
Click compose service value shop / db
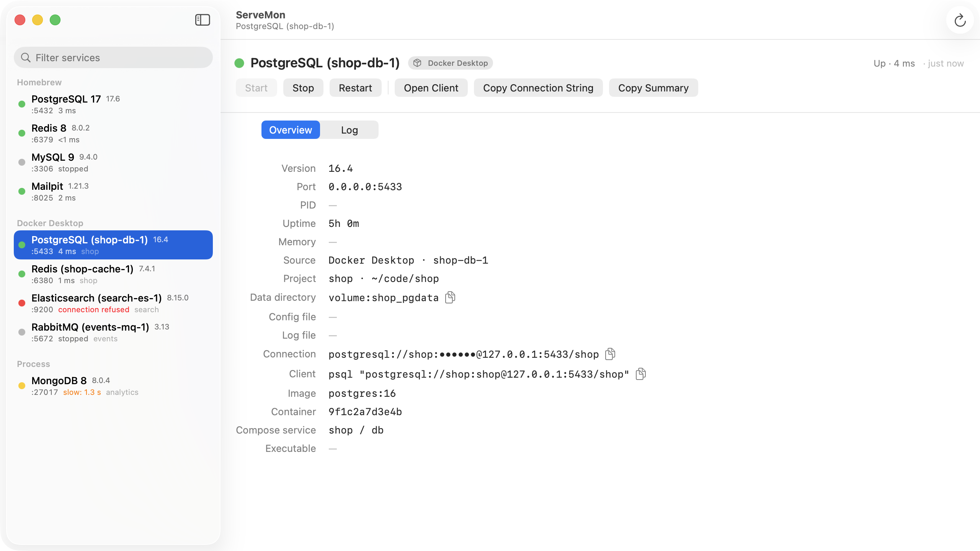(x=356, y=430)
